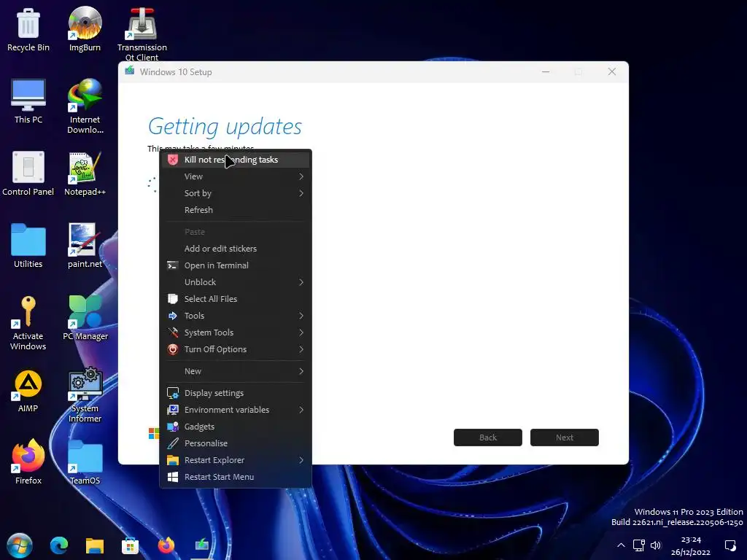The width and height of the screenshot is (747, 560).
Task: Choose Kill not responding tasks
Action: coord(236,160)
